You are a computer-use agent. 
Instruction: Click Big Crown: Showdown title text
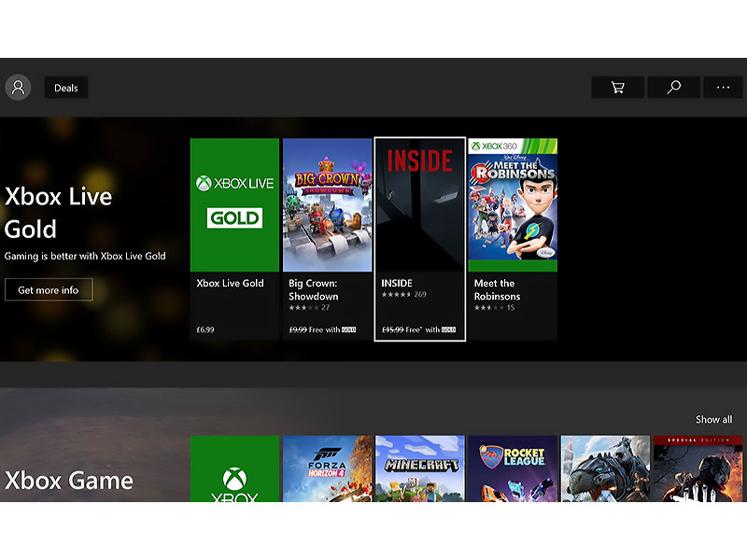(314, 289)
